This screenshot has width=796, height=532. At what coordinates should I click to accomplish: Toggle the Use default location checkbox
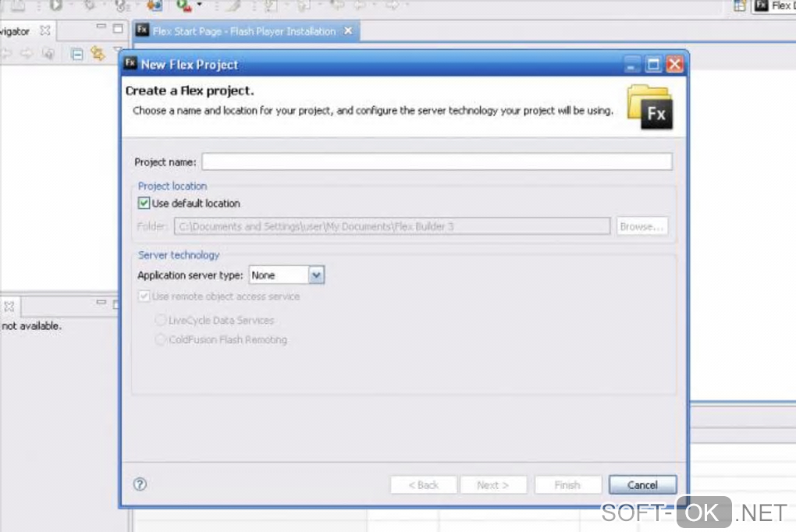144,203
